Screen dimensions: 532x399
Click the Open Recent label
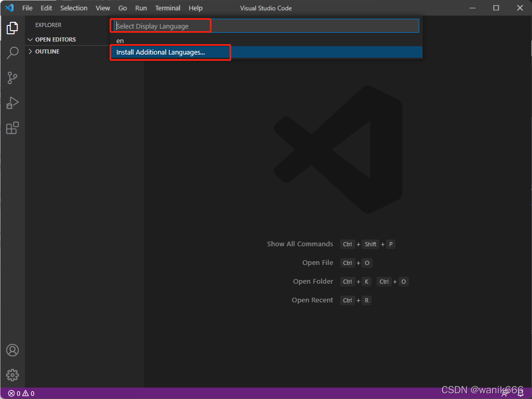[312, 300]
